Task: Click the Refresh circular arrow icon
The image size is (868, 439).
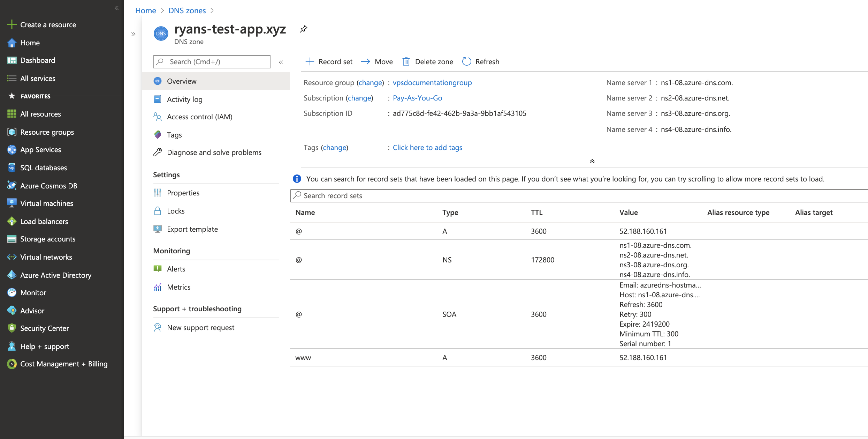Action: (x=466, y=62)
